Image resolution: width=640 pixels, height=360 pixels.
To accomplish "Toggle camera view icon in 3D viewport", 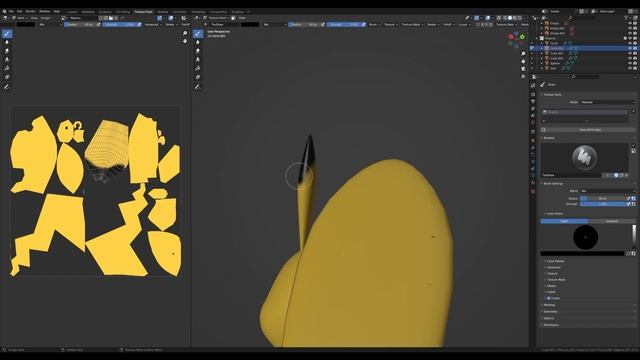I will coord(523,69).
